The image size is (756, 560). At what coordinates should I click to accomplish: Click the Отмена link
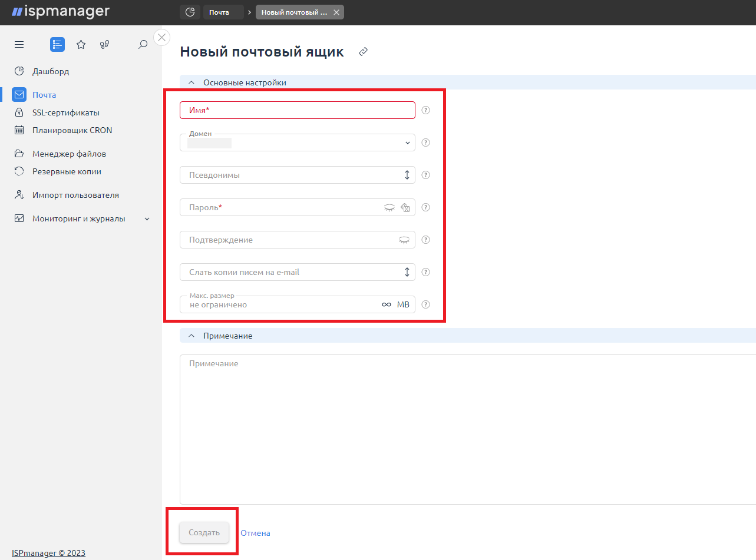pos(255,533)
